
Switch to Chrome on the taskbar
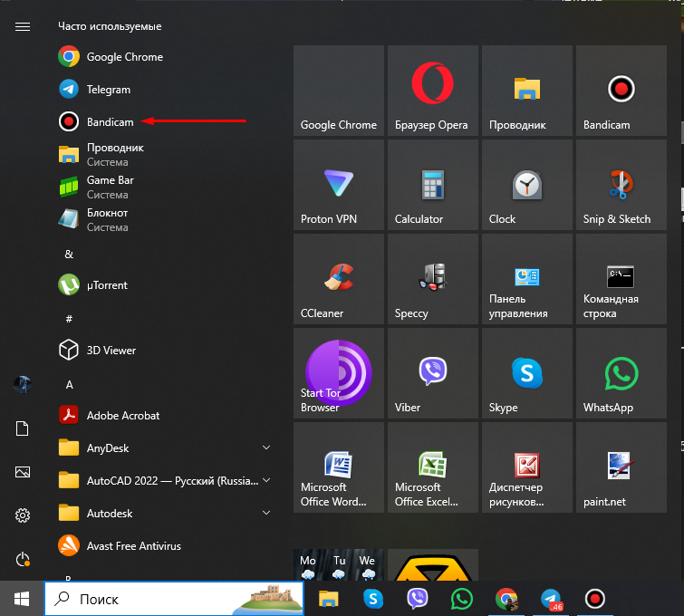coord(506,599)
